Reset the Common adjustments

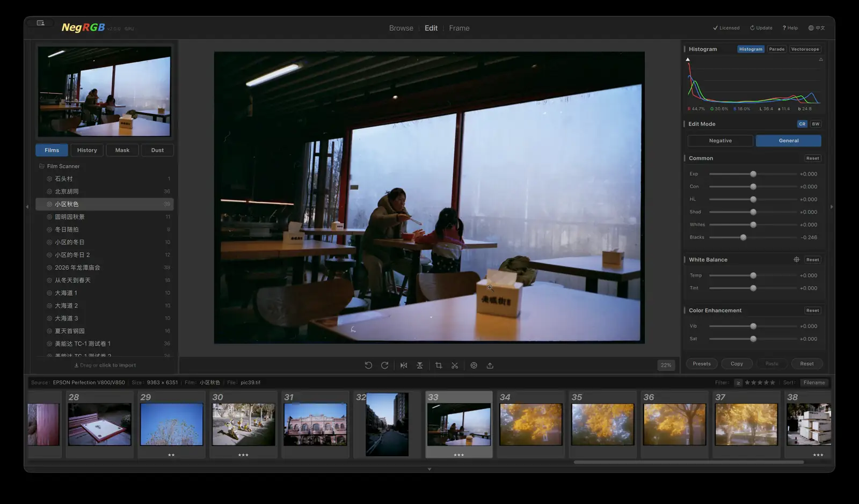click(x=812, y=158)
